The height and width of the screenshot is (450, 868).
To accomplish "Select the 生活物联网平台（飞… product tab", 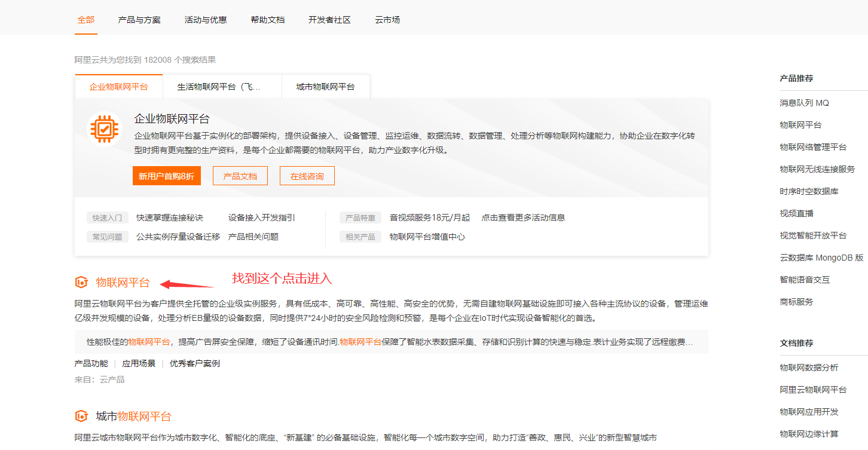I will click(222, 87).
